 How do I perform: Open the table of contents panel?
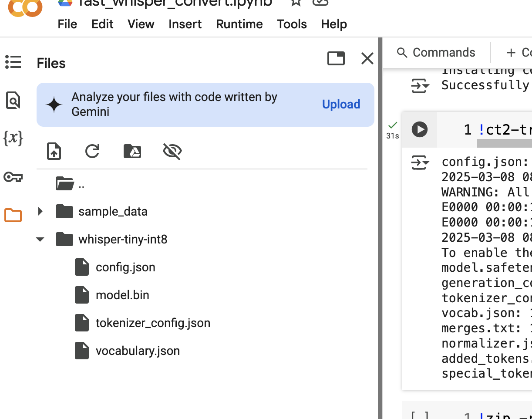tap(13, 62)
